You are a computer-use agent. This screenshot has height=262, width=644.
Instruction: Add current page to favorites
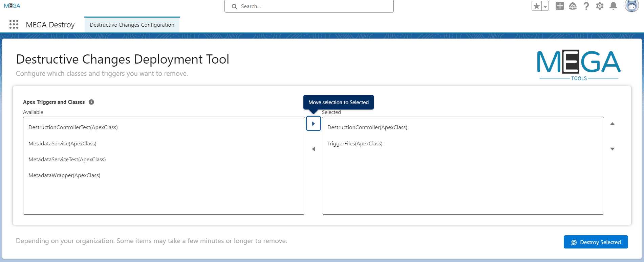coord(537,6)
